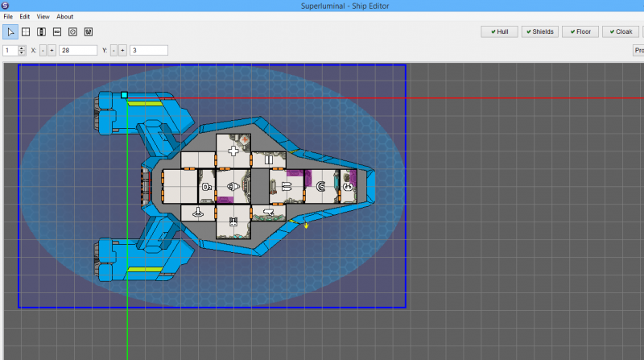The image size is (644, 360).
Task: Toggle Cloak visibility
Action: 621,31
